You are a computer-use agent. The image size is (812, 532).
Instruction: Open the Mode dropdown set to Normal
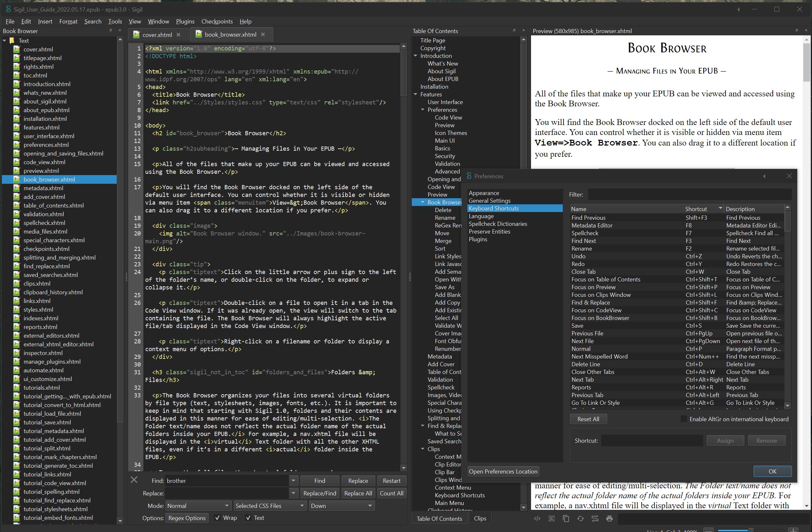pyautogui.click(x=198, y=506)
